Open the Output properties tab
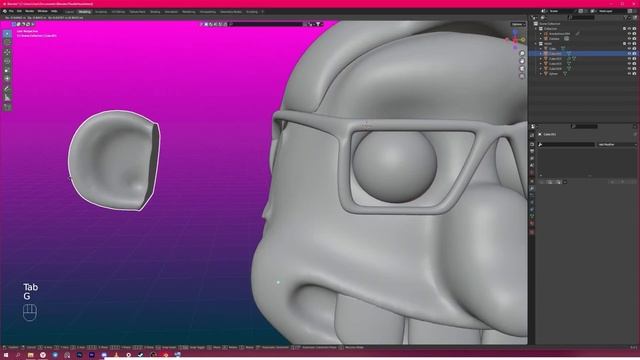 pyautogui.click(x=532, y=151)
